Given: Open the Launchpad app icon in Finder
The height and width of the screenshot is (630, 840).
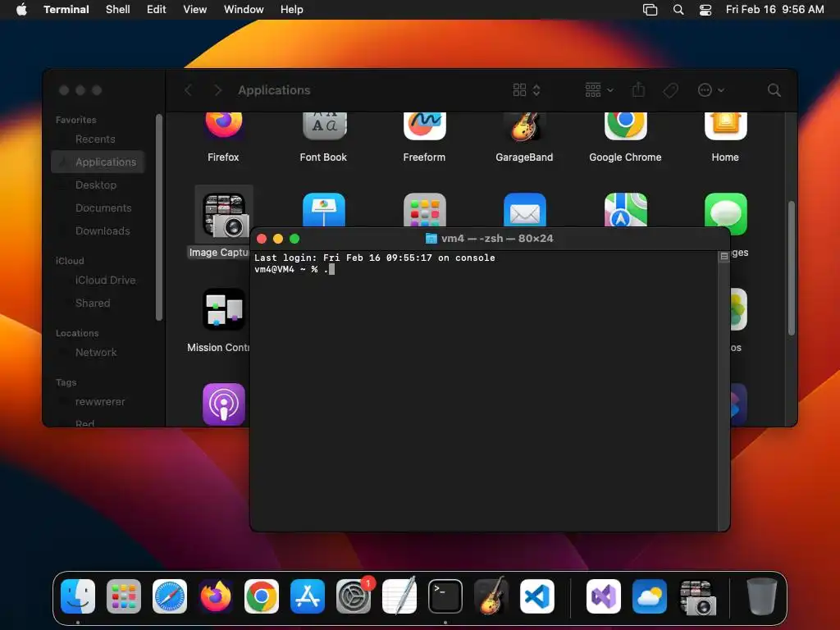Looking at the screenshot, I should (424, 210).
